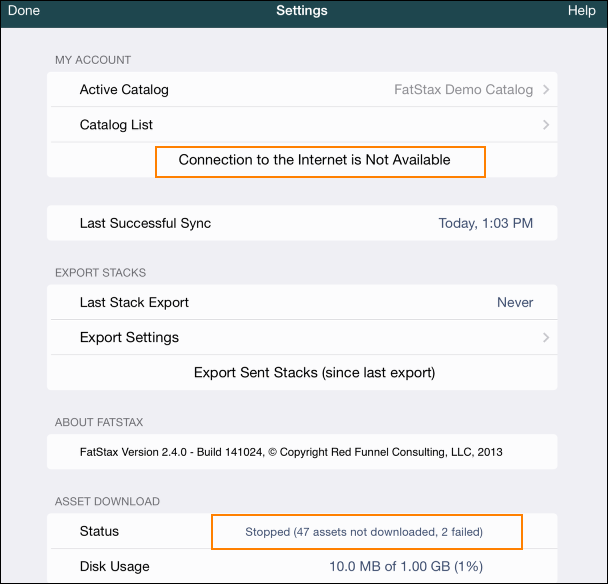Tap the MY ACCOUNT section header
The image size is (608, 584).
93,60
